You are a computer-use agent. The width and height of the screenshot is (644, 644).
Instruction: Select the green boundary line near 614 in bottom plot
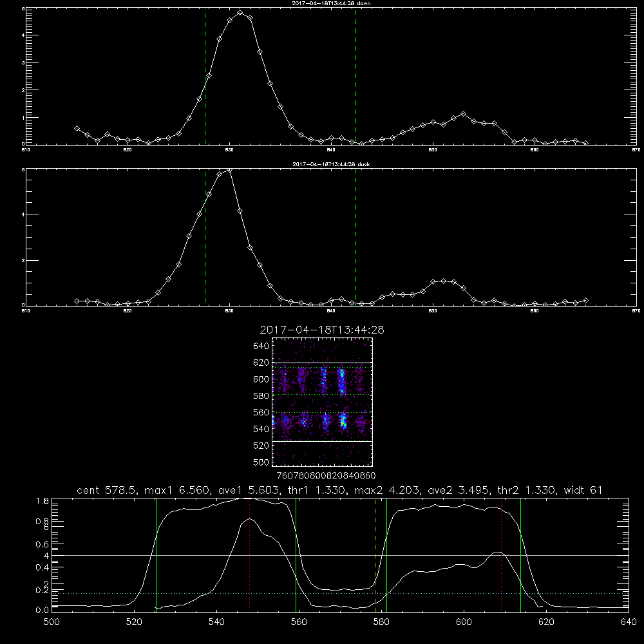click(520, 556)
